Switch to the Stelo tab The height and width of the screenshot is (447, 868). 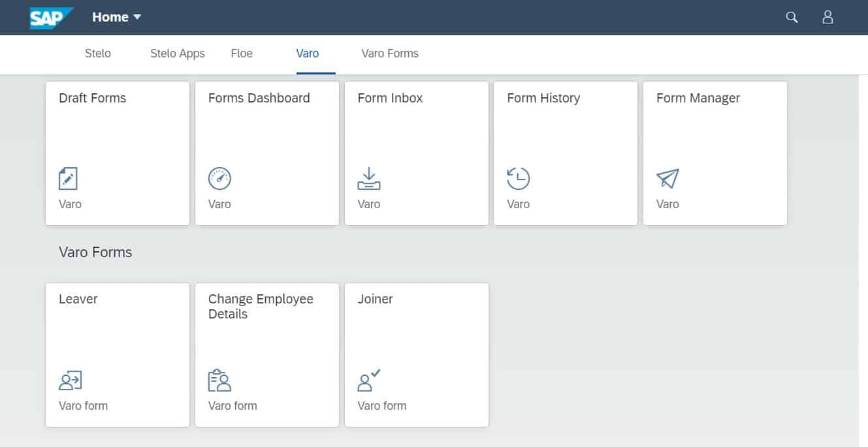98,54
